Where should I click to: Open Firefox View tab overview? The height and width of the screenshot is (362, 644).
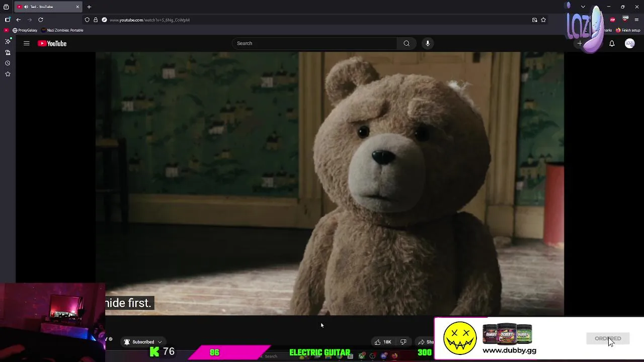coord(6,7)
